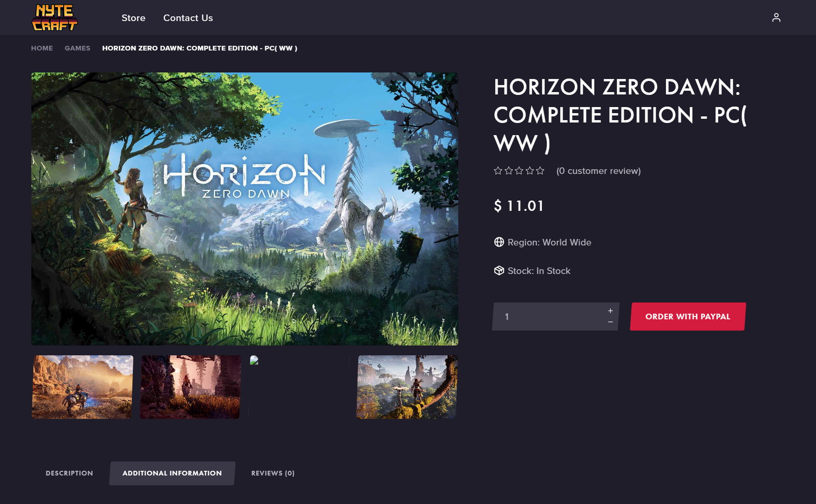Open the Contact Us menu item

[x=188, y=18]
